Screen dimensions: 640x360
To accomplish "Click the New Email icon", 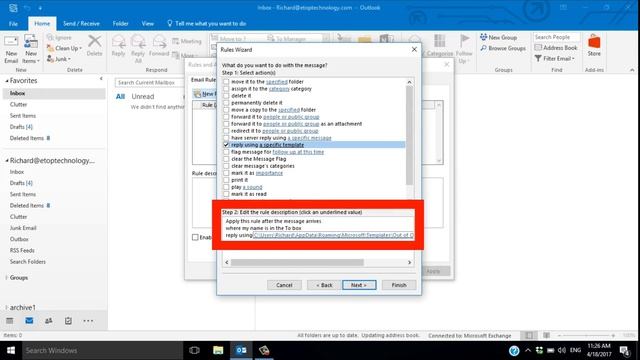I will tap(11, 49).
